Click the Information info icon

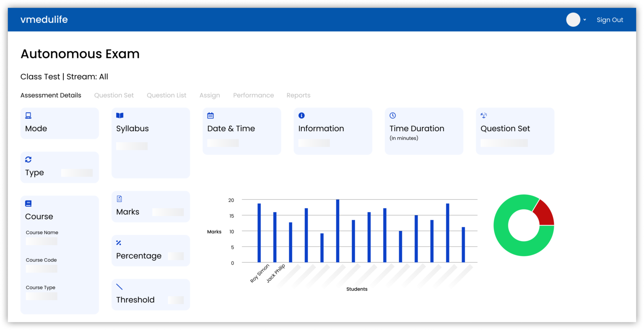click(301, 115)
